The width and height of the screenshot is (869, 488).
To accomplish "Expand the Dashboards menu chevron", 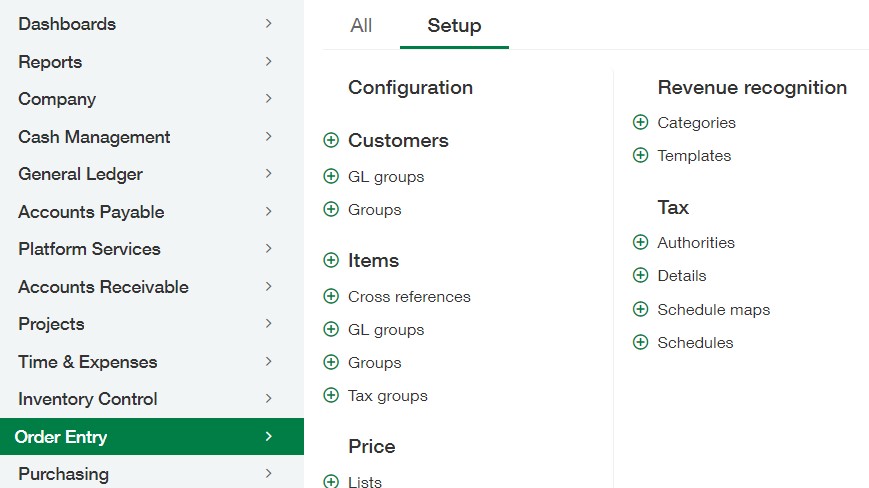I will tap(268, 24).
